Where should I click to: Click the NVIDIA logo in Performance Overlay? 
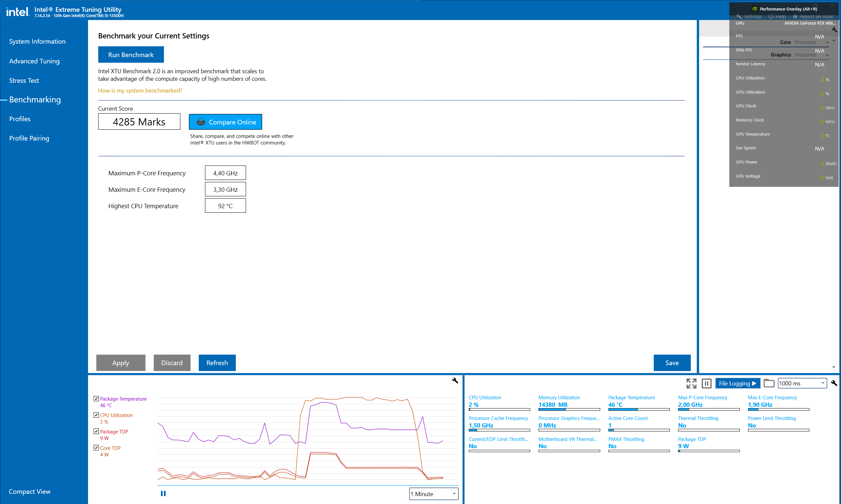pyautogui.click(x=754, y=9)
